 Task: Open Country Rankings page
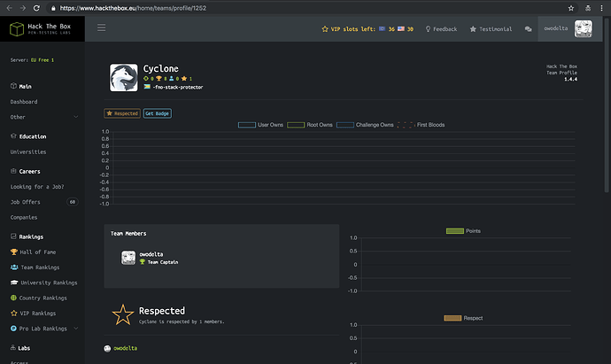click(43, 298)
